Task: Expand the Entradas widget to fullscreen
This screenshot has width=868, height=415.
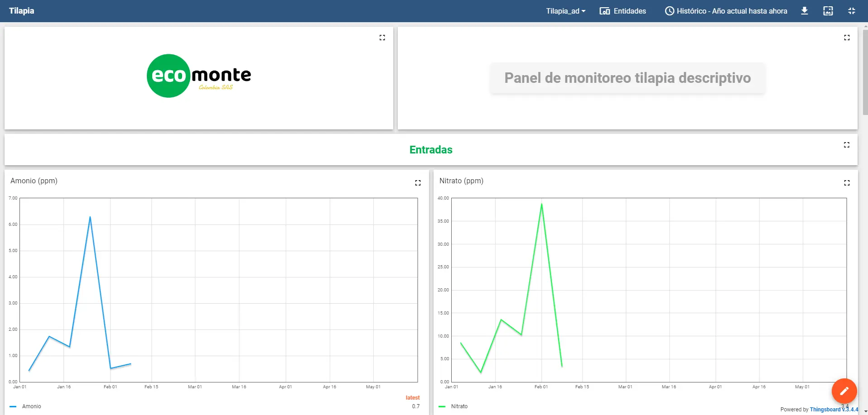Action: click(847, 145)
